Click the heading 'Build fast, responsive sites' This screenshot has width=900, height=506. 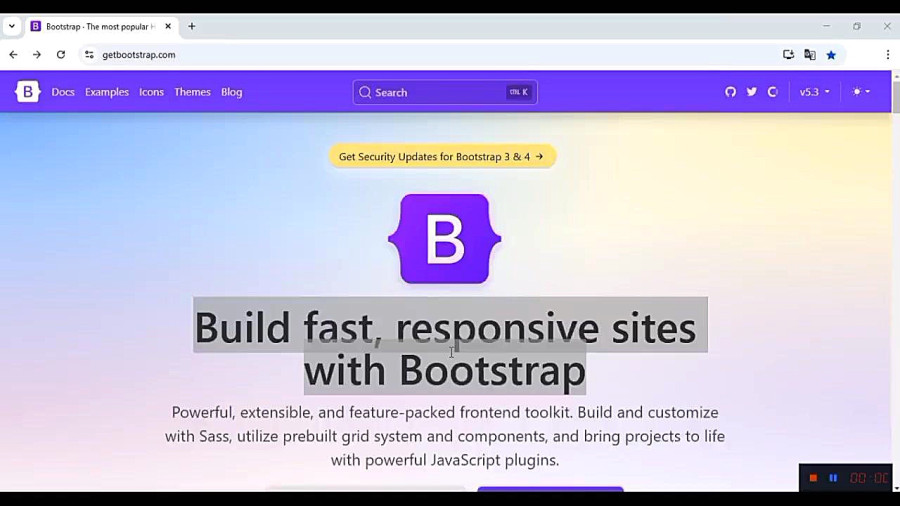[x=445, y=328]
